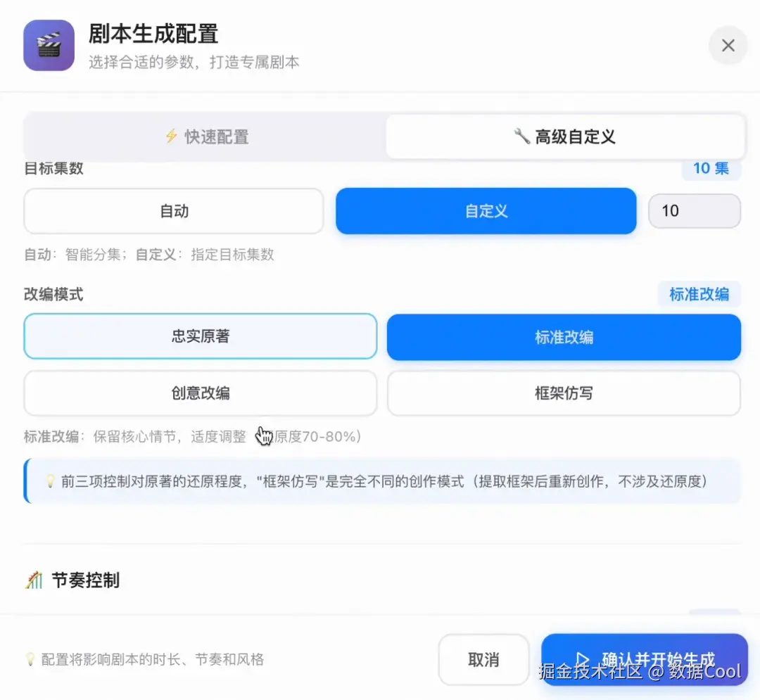Click the 10 集 badge near 目标集数
This screenshot has width=760, height=700.
(x=711, y=169)
